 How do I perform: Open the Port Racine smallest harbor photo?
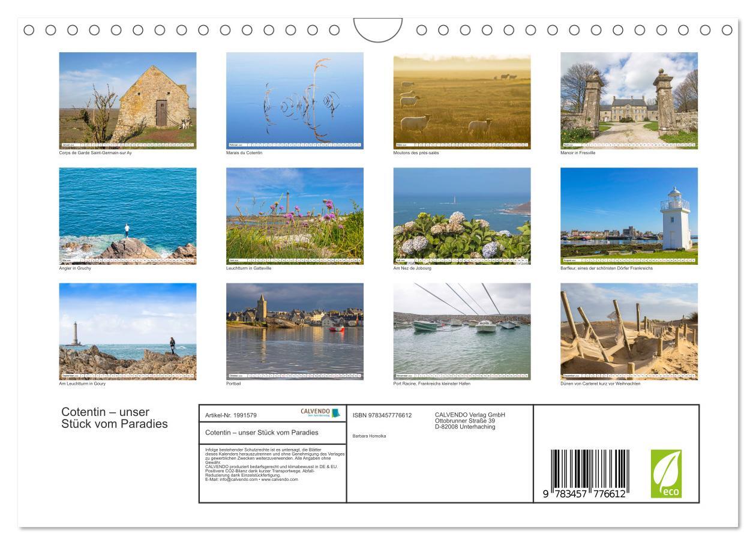tap(462, 330)
